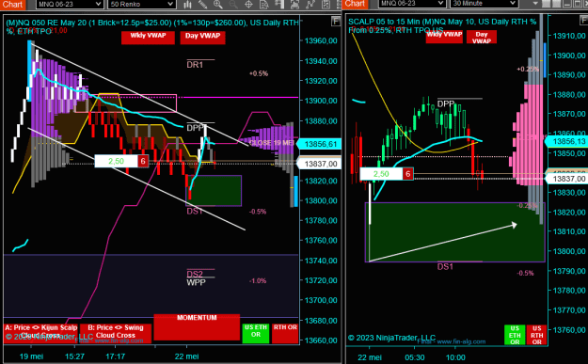Activate the crosshair cursor tool

coord(248,4)
